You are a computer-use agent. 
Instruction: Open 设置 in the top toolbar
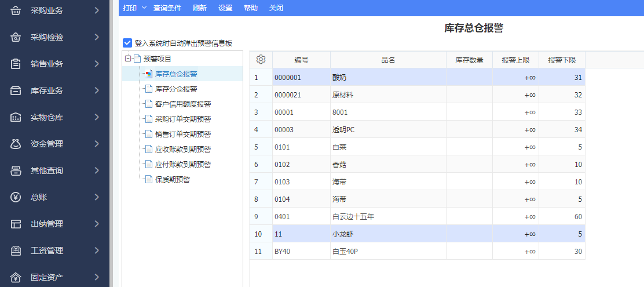pos(225,8)
